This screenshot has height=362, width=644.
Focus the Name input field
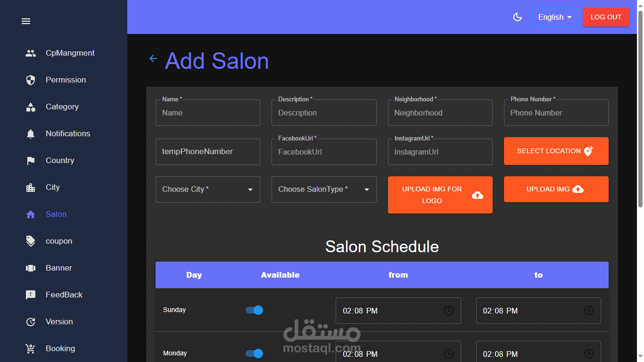point(208,113)
